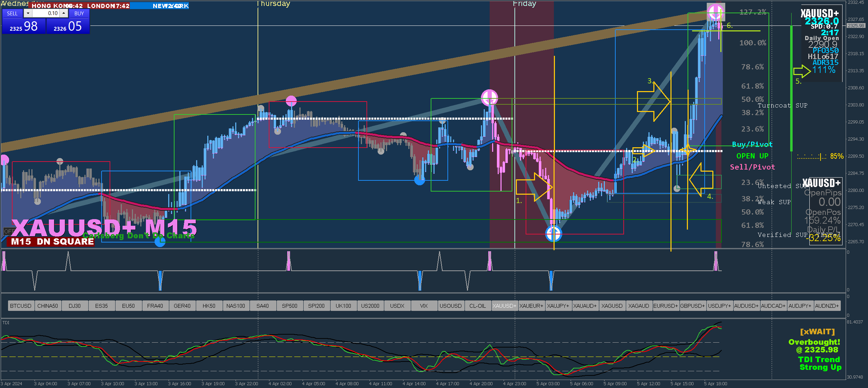This screenshot has width=868, height=388.
Task: Decrease lot volume with down arrow
Action: pos(28,14)
